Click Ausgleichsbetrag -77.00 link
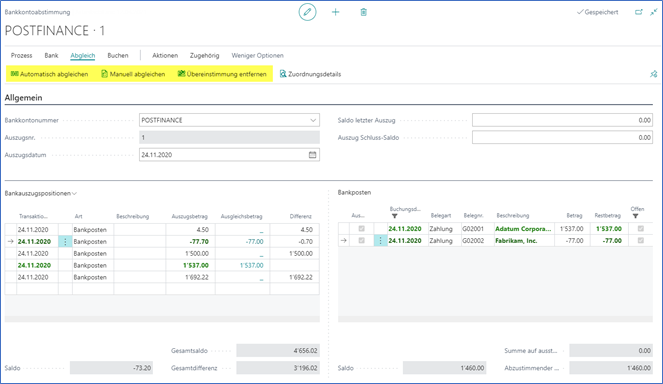663x384 pixels. [255, 241]
